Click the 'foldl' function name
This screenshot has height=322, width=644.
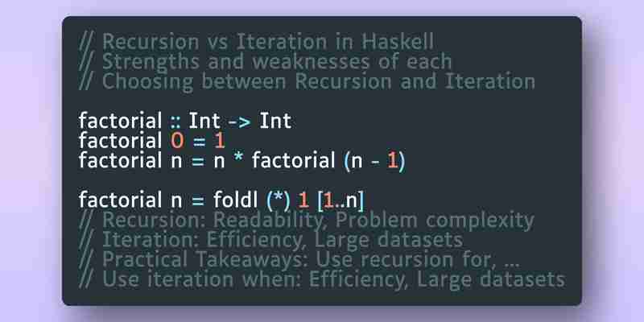(235, 200)
